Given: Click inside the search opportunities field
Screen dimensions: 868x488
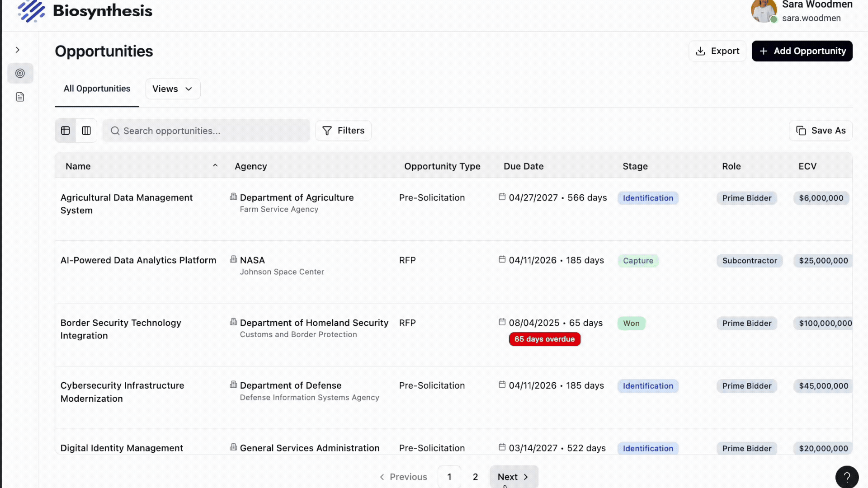Looking at the screenshot, I should tap(206, 131).
